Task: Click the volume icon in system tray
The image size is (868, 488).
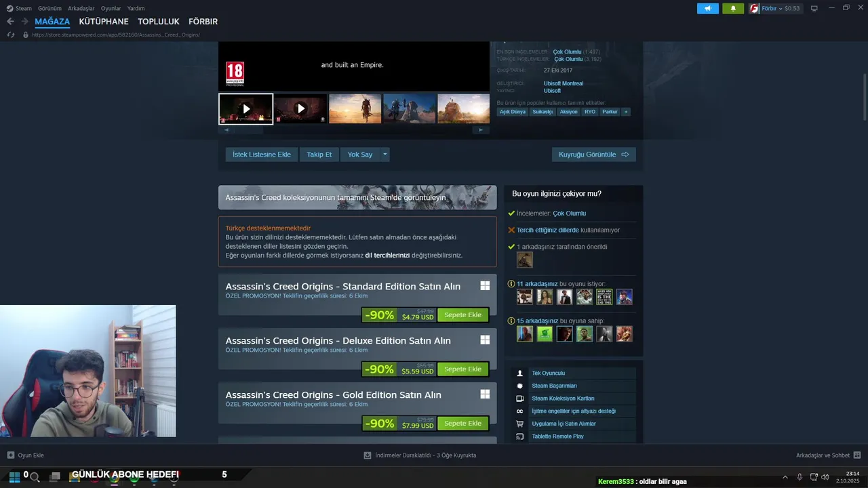Action: [x=825, y=477]
